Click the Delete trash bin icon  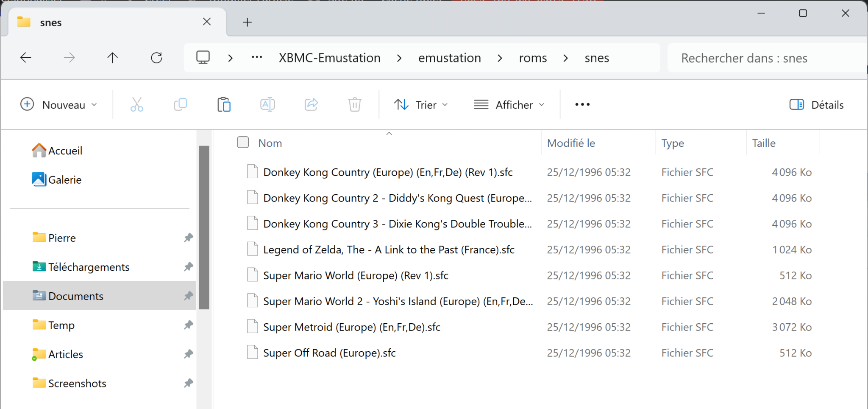(x=355, y=104)
